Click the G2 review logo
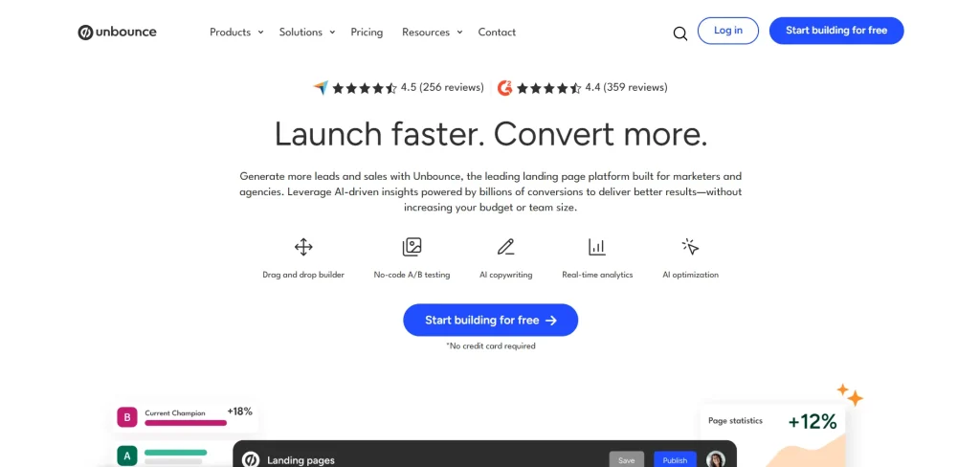The height and width of the screenshot is (467, 980). coord(505,88)
